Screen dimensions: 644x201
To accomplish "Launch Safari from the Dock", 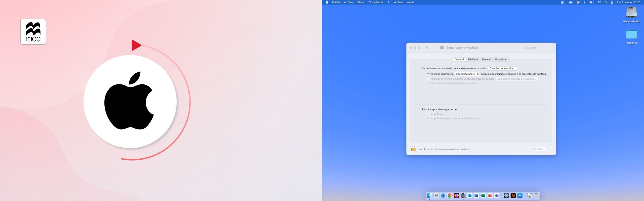I will click(x=443, y=195).
